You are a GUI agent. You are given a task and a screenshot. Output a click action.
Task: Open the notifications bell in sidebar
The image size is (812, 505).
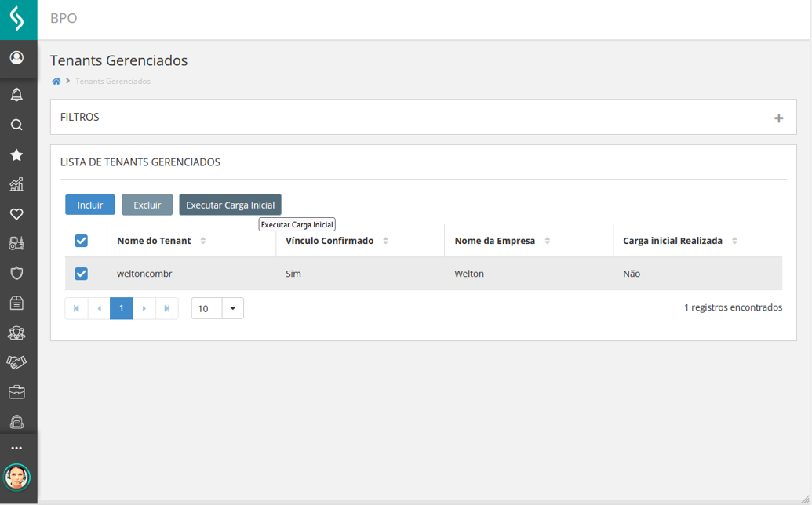point(16,95)
